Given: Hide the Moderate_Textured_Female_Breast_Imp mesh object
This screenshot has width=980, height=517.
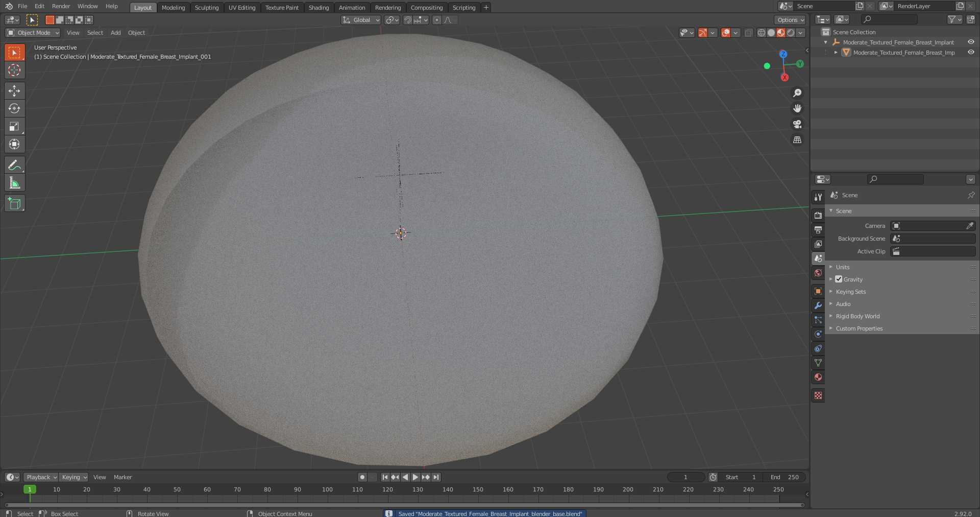Looking at the screenshot, I should click(971, 52).
